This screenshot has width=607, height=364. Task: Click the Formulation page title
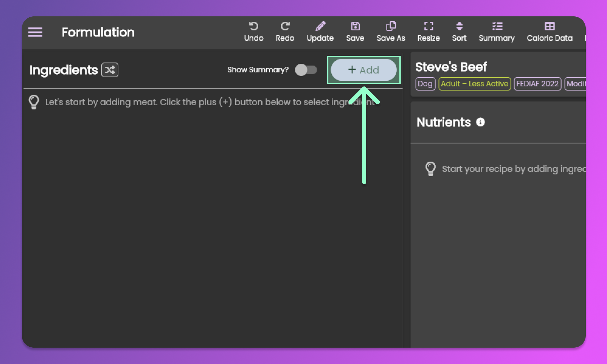point(98,32)
